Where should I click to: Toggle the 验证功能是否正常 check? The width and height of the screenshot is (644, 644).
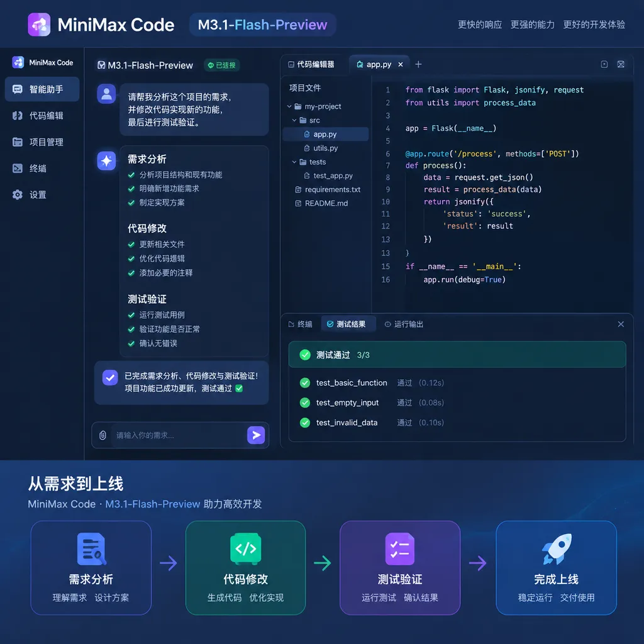pyautogui.click(x=131, y=329)
